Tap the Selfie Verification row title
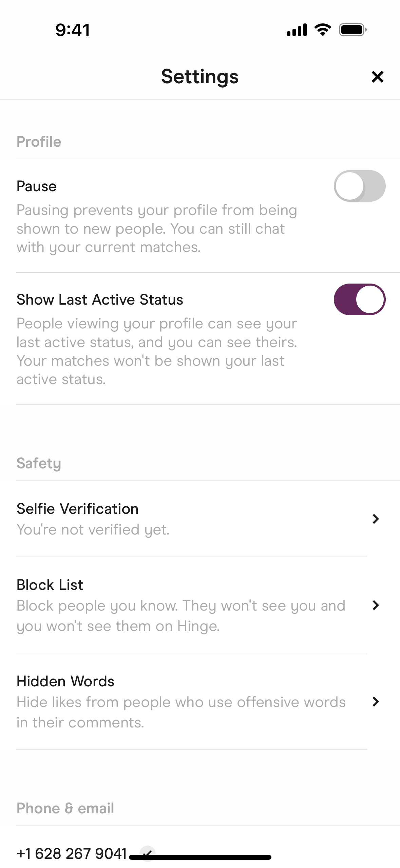 coord(77,509)
